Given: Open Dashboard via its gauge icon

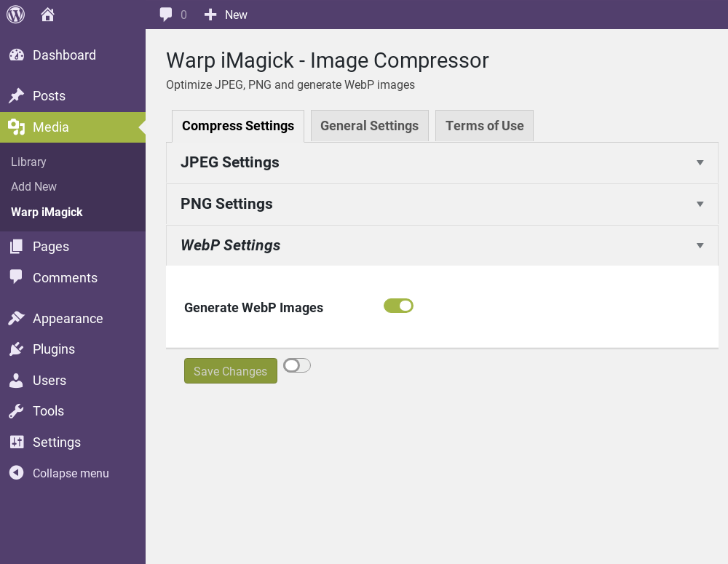Looking at the screenshot, I should [16, 55].
